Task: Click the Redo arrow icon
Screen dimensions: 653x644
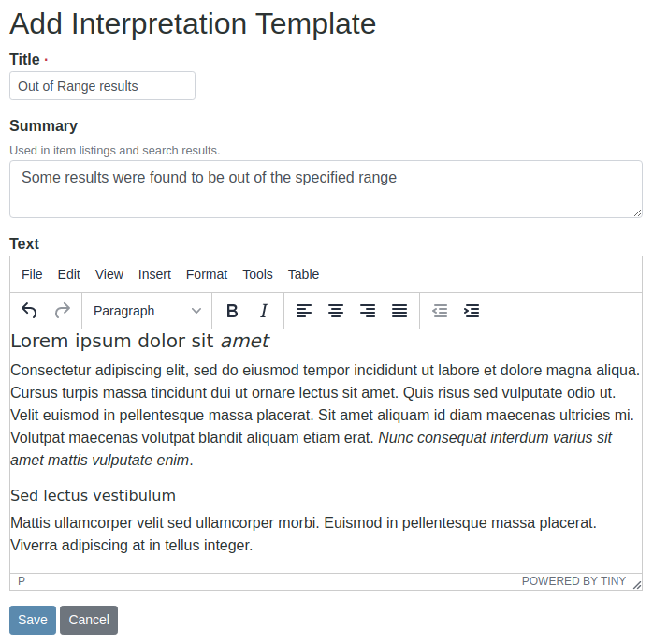Action: [x=63, y=311]
